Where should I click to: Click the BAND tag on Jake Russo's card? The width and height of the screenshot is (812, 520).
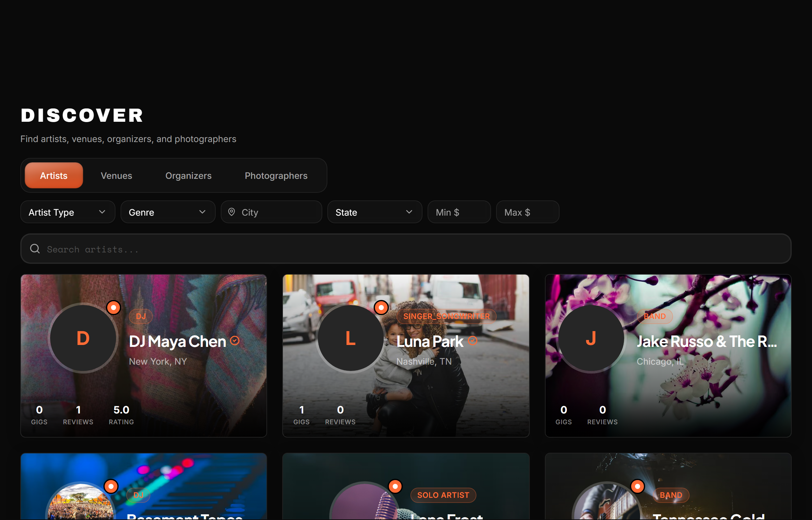tap(655, 316)
